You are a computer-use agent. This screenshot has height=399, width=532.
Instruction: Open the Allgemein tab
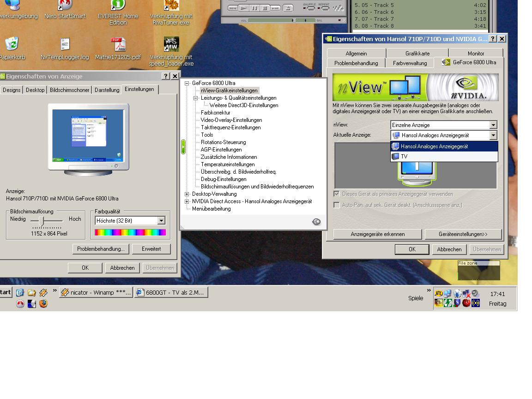click(356, 53)
